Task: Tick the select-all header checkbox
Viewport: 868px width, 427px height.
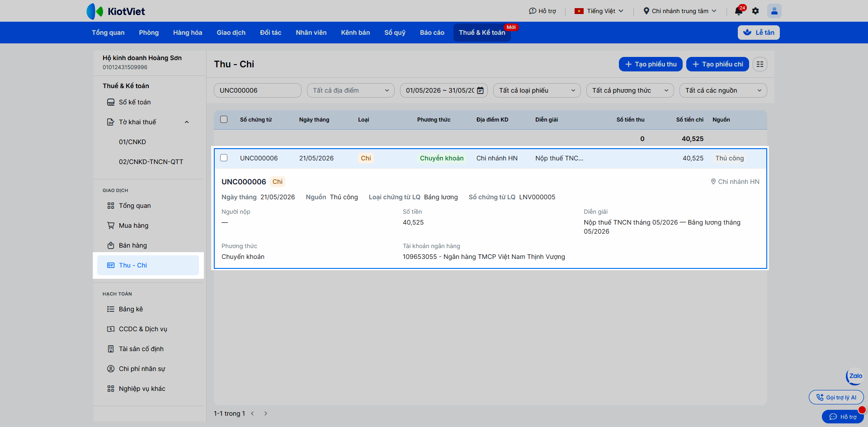Action: pyautogui.click(x=224, y=119)
